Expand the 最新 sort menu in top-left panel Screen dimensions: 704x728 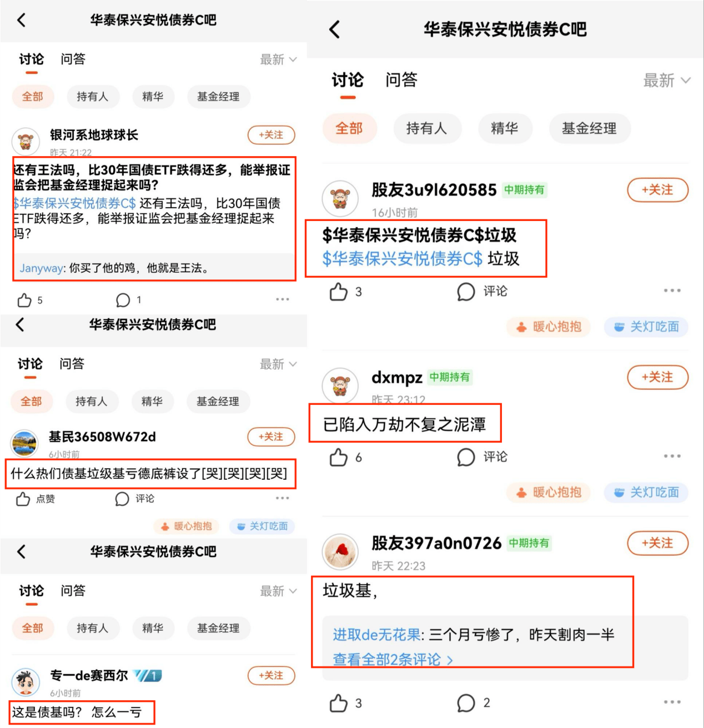[x=279, y=59]
